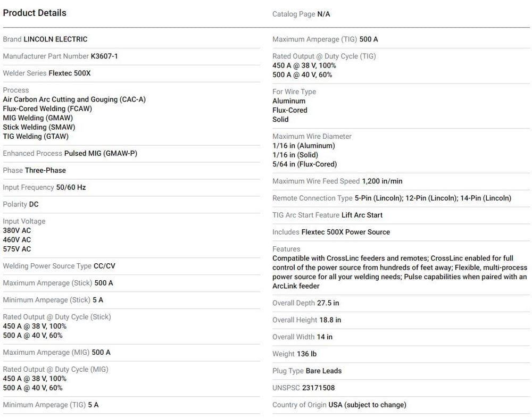Click manufacturer part number K3607-1
The width and height of the screenshot is (532, 418).
(x=104, y=56)
